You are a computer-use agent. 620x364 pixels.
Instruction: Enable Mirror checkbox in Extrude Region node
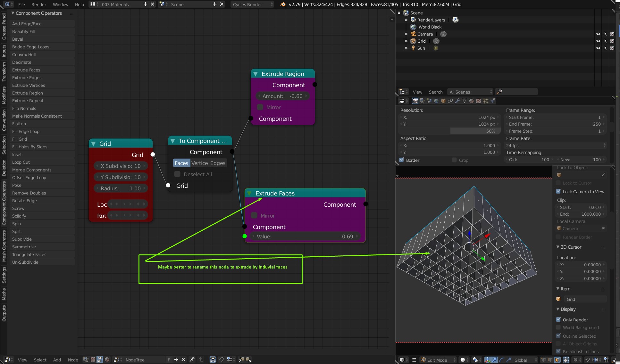coord(260,107)
